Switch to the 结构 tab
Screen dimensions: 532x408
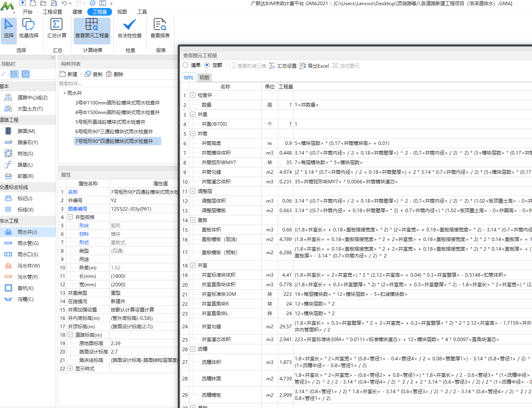coord(189,78)
